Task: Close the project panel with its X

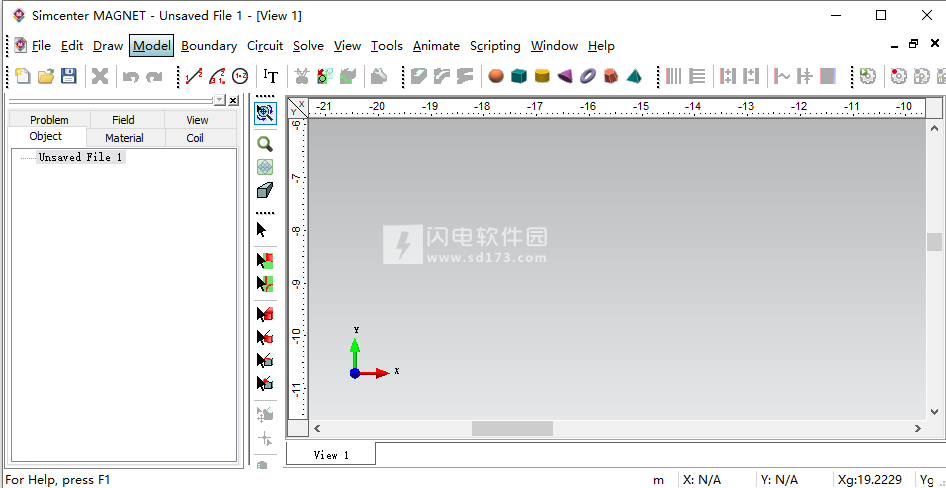Action: [233, 100]
